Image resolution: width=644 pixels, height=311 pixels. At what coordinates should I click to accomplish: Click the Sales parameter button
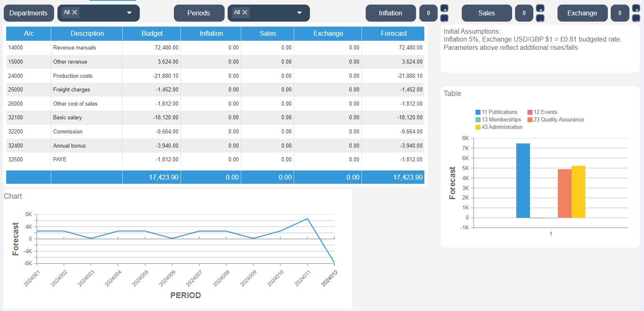[487, 13]
